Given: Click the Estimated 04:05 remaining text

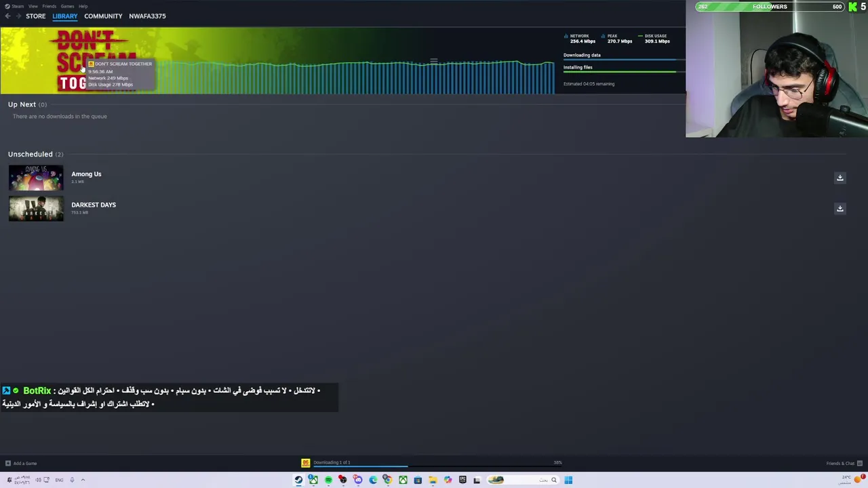Looking at the screenshot, I should click(589, 84).
